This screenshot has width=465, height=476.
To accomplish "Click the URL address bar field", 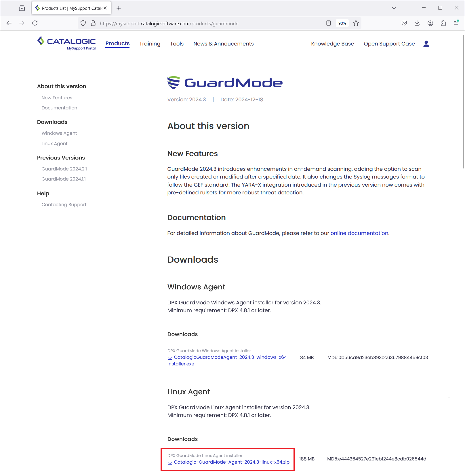I will click(201, 24).
